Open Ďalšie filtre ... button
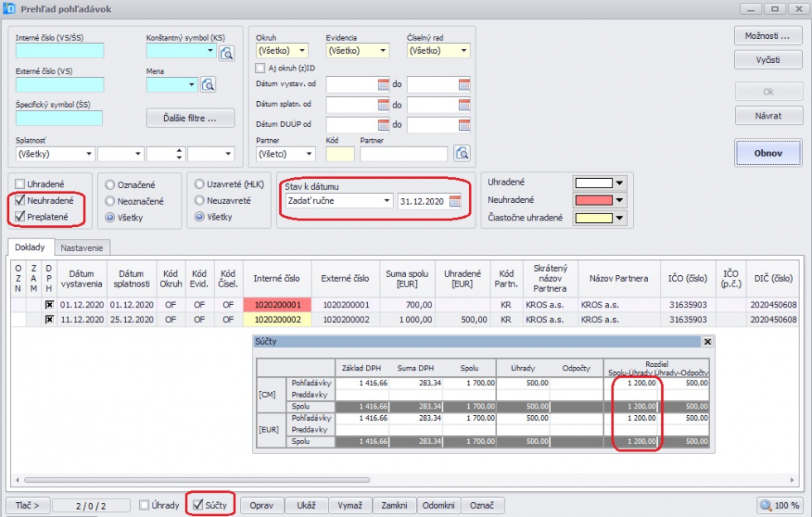 190,118
